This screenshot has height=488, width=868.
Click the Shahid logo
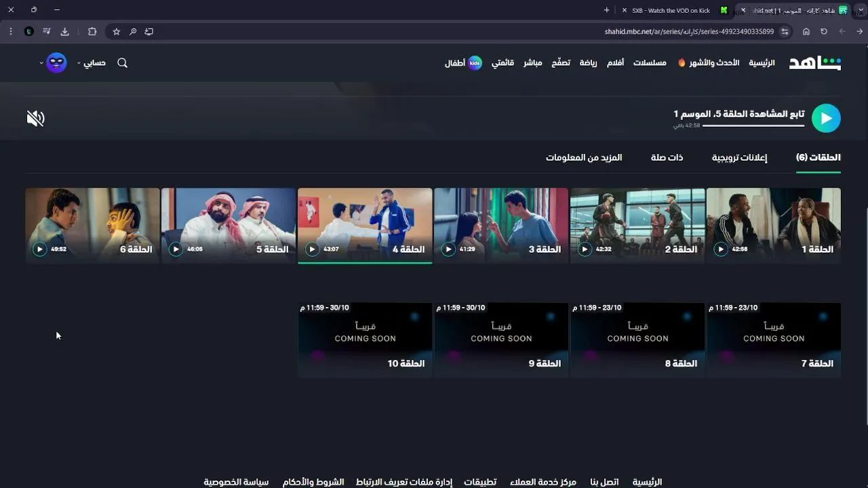pyautogui.click(x=814, y=63)
